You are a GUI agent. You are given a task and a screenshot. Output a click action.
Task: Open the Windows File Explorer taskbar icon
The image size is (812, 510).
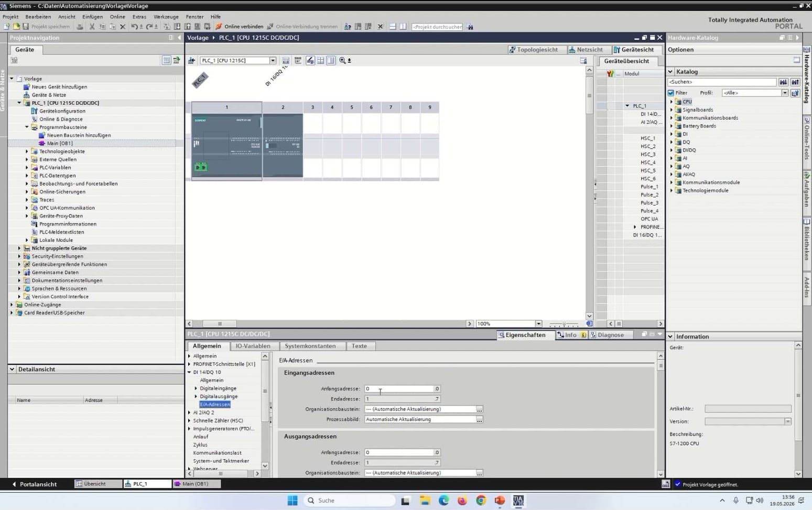tap(425, 501)
